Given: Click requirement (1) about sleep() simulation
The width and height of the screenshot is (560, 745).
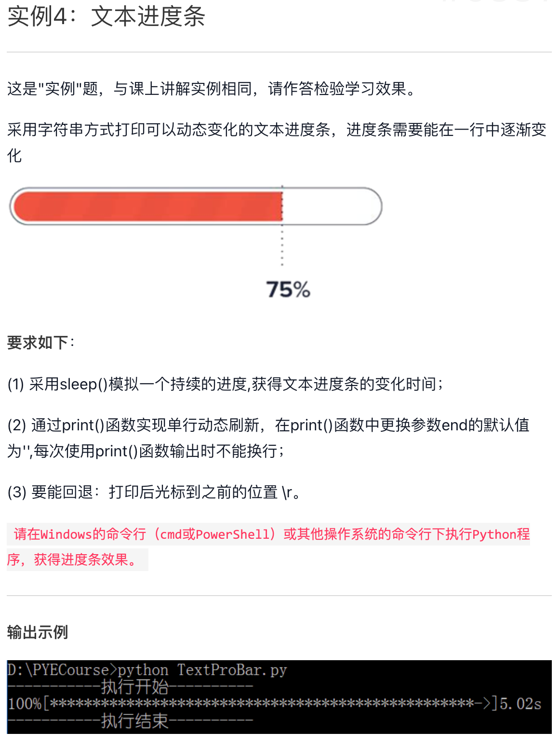Looking at the screenshot, I should coord(226,384).
